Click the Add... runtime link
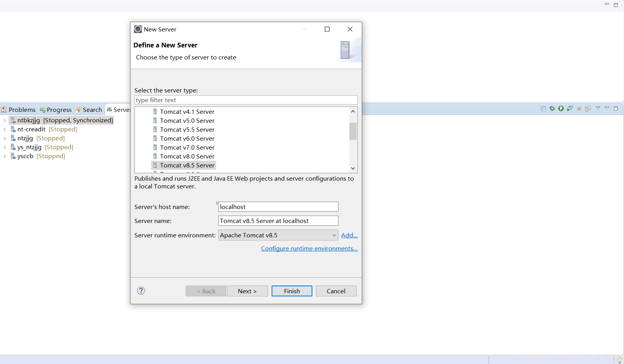624x364 pixels. point(349,235)
